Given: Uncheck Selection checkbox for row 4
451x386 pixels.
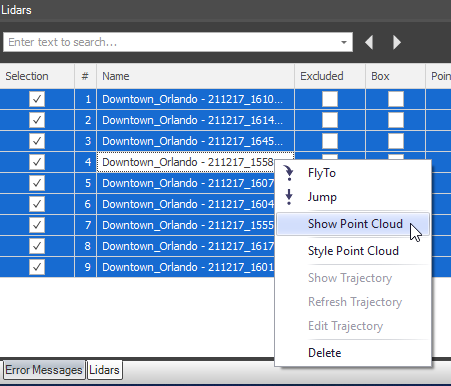Looking at the screenshot, I should [x=37, y=162].
